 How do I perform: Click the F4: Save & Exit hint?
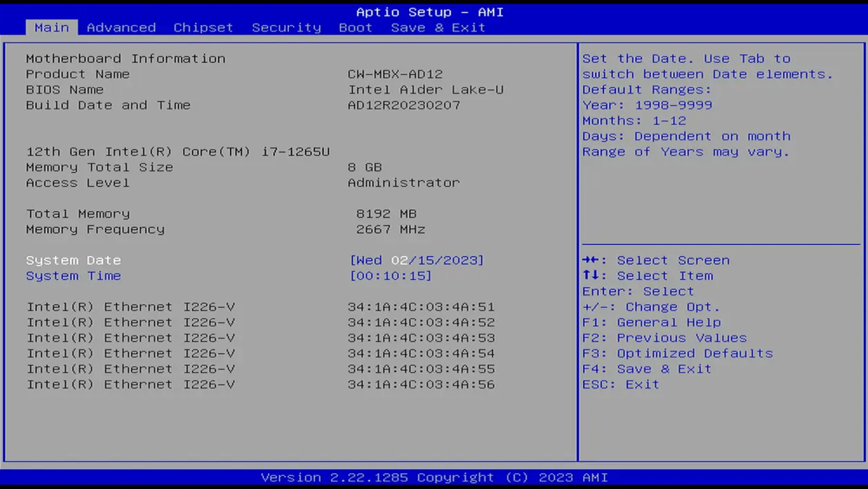[x=647, y=369]
